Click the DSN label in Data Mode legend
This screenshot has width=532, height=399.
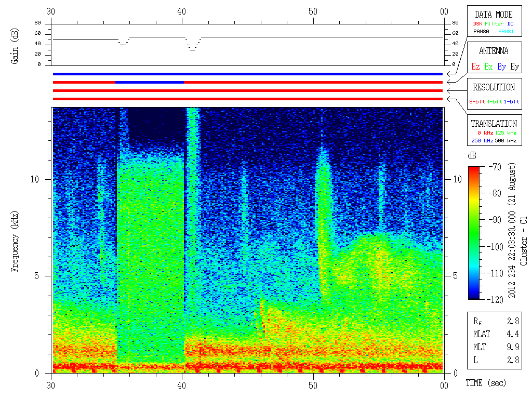tap(477, 24)
